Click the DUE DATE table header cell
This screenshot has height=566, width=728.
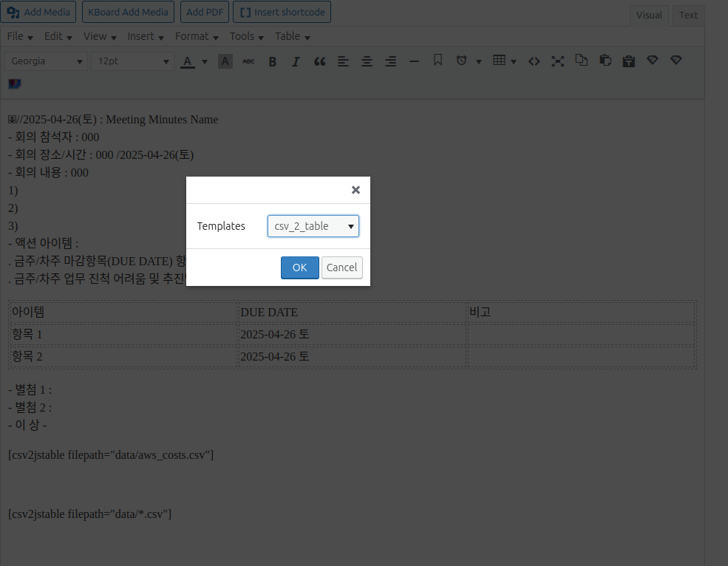pyautogui.click(x=352, y=312)
